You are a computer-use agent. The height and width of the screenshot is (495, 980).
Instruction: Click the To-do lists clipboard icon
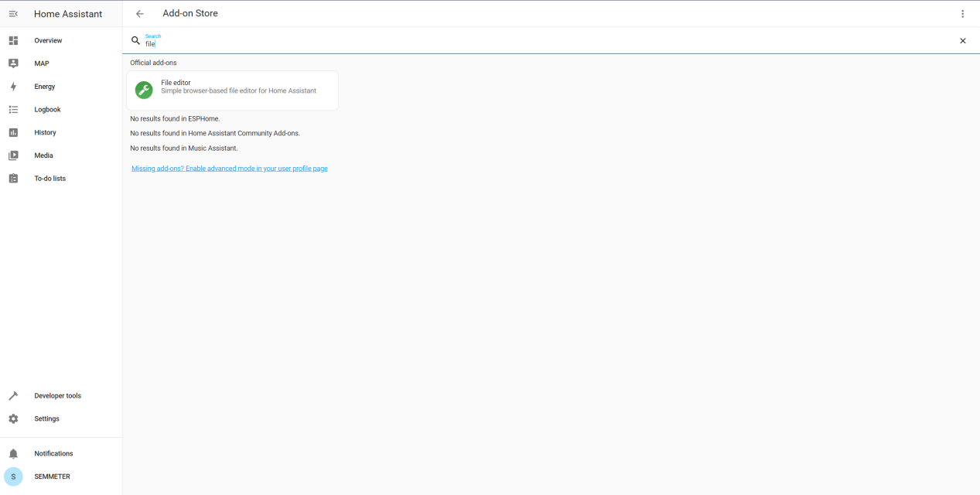coord(13,178)
